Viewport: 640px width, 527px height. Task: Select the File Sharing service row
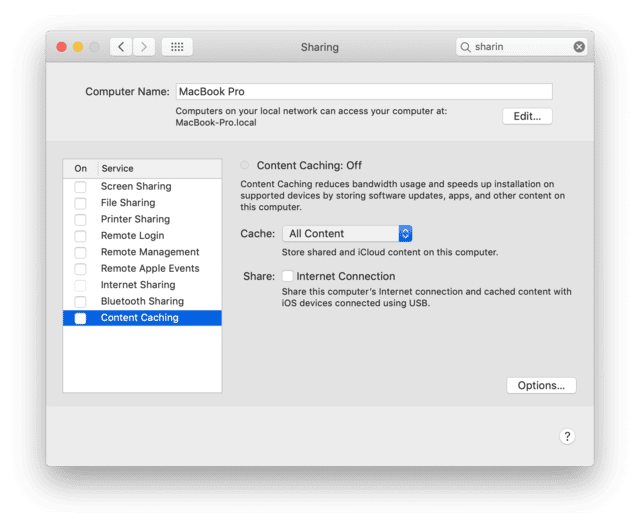(142, 203)
